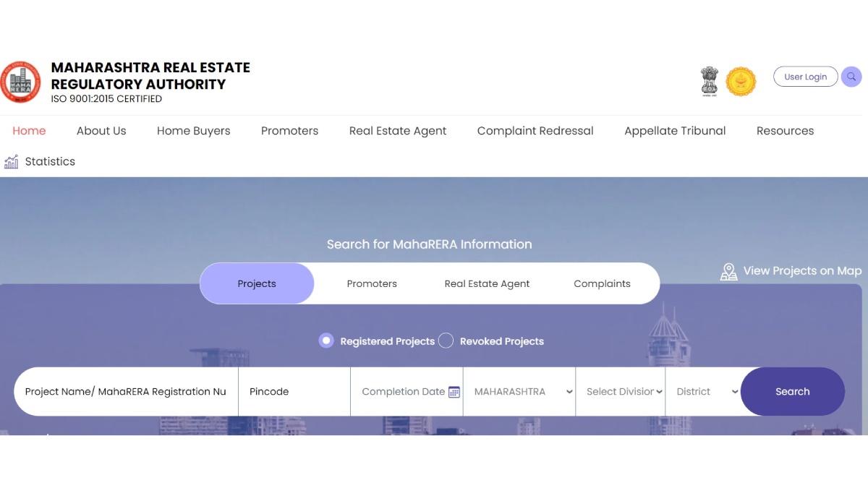This screenshot has height=488, width=868.
Task: Click the map pin icon for View Projects
Action: point(728,272)
